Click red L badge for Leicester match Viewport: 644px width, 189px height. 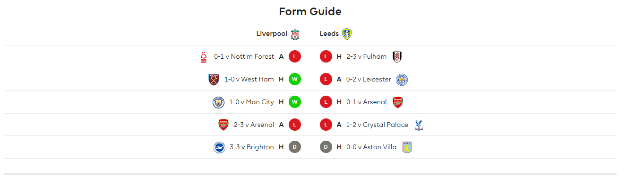(x=326, y=79)
